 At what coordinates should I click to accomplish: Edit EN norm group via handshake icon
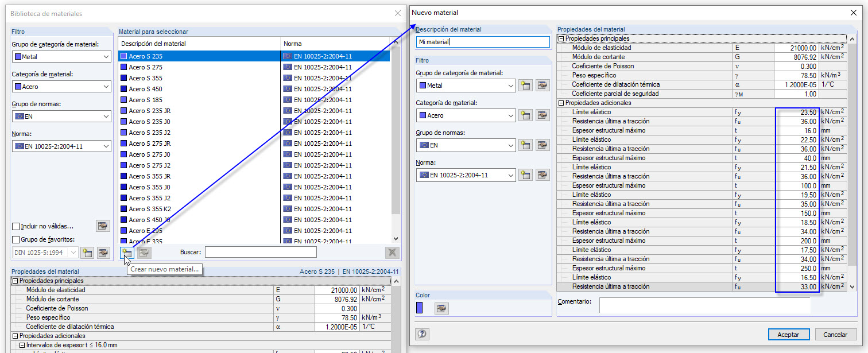[542, 145]
